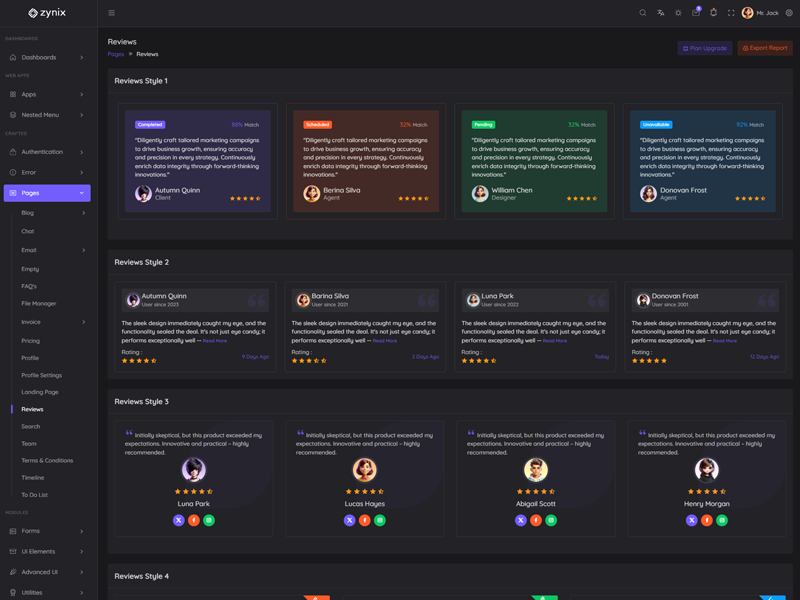Open the notifications bell
The width and height of the screenshot is (800, 600).
click(713, 13)
